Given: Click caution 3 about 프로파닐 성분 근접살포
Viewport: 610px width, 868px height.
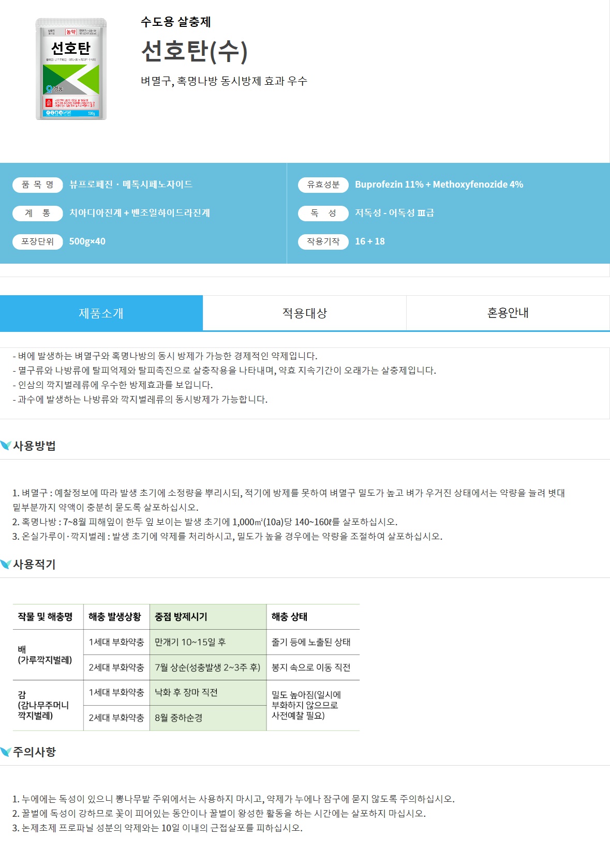Looking at the screenshot, I should click(x=158, y=828).
